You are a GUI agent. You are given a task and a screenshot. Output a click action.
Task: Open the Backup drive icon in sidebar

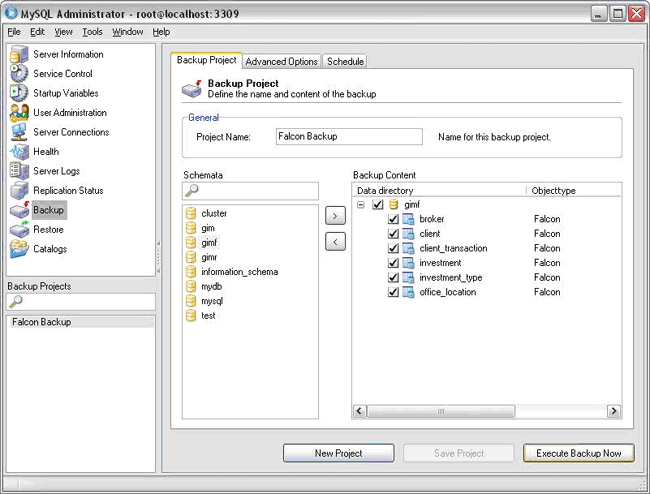pyautogui.click(x=19, y=210)
